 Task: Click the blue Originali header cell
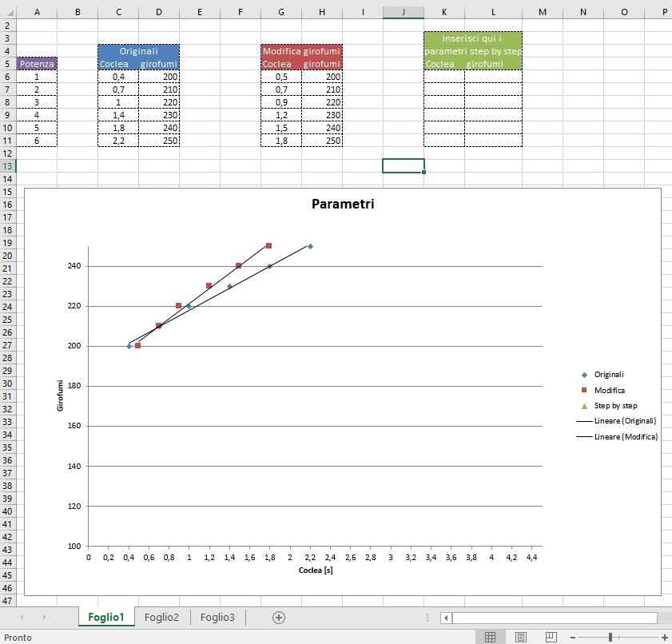click(x=138, y=51)
